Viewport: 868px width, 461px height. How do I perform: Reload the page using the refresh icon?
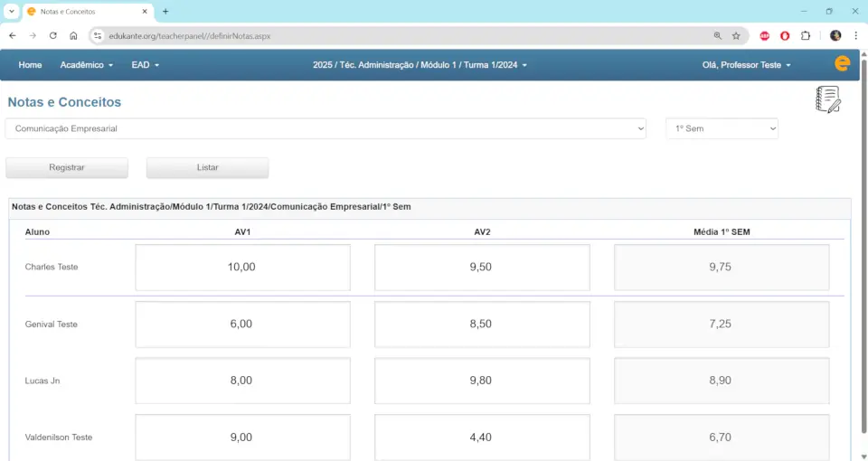tap(53, 36)
